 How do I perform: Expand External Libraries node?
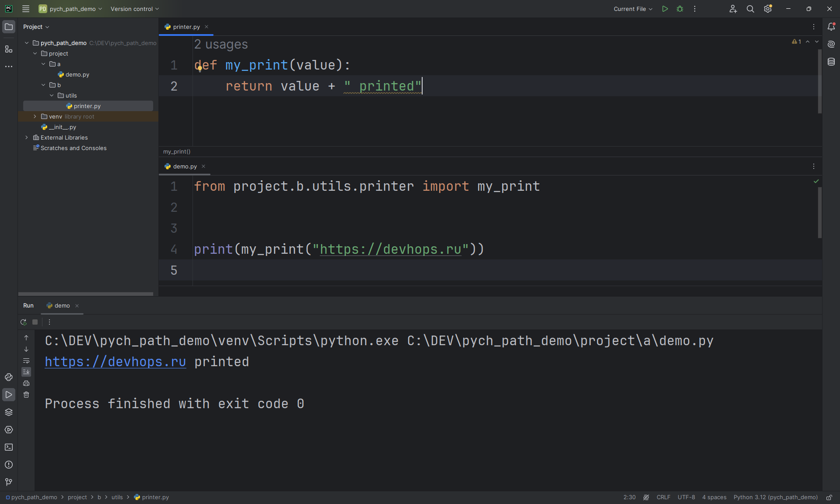(x=27, y=137)
